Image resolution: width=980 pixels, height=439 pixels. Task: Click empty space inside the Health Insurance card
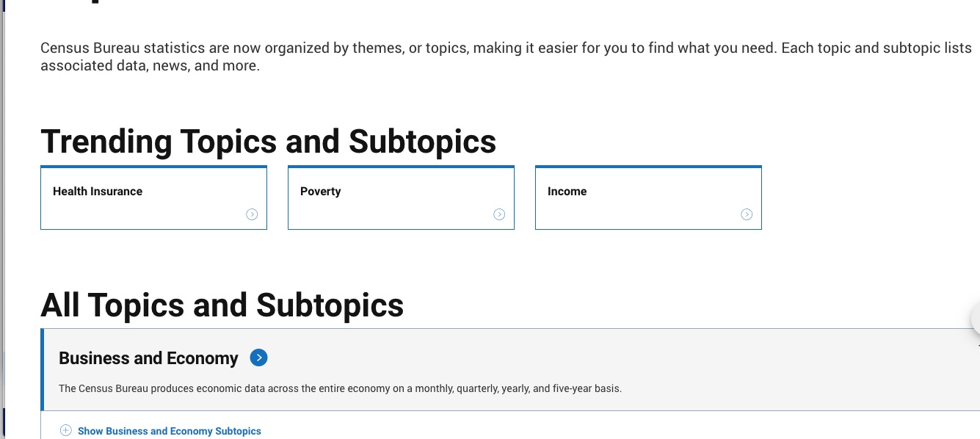tap(147, 213)
